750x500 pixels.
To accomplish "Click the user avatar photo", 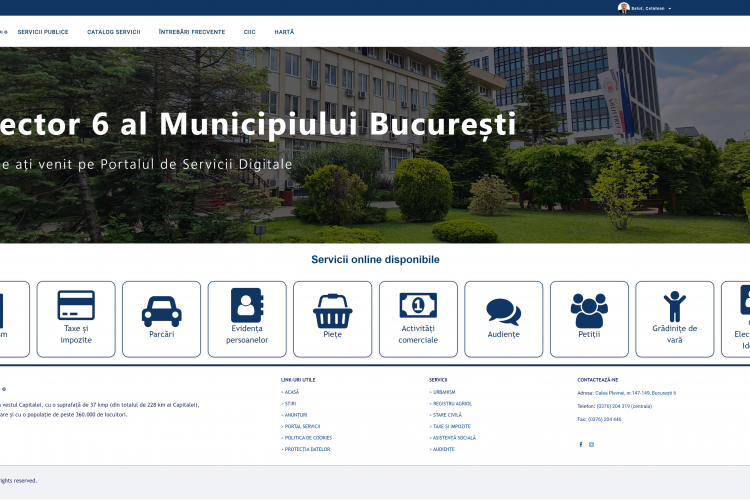I will click(623, 8).
